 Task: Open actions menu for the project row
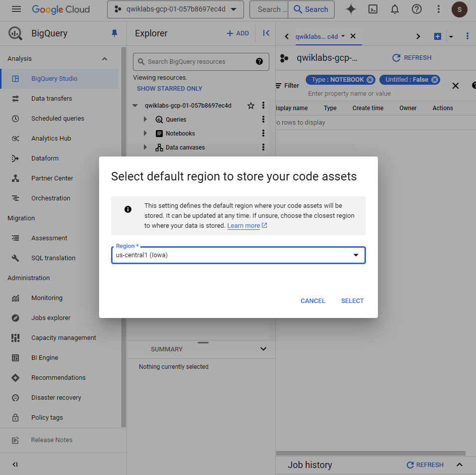tap(263, 105)
